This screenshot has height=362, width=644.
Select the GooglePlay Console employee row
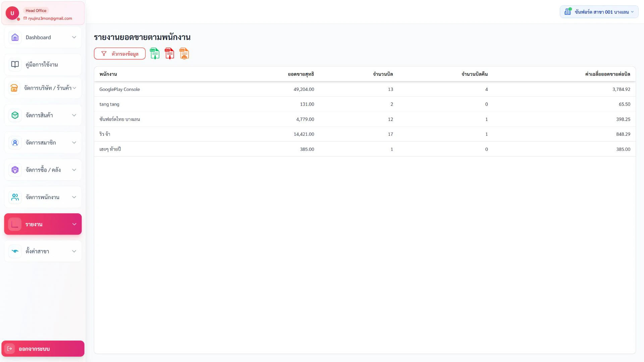click(365, 89)
